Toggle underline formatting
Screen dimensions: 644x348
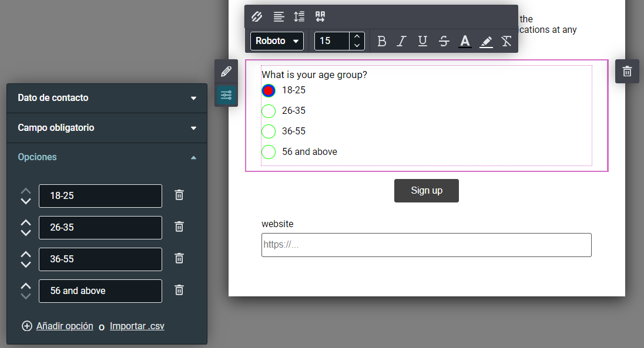(x=422, y=41)
